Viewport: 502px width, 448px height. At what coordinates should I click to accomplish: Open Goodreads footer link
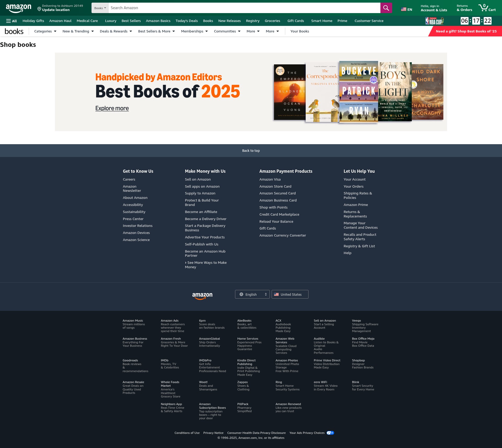[x=135, y=366]
